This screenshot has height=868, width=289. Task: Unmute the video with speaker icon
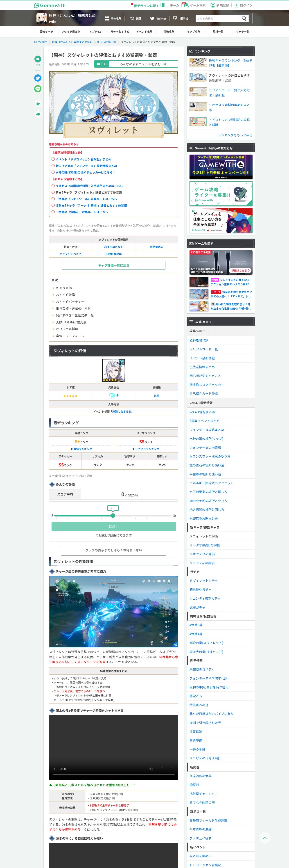click(151, 769)
